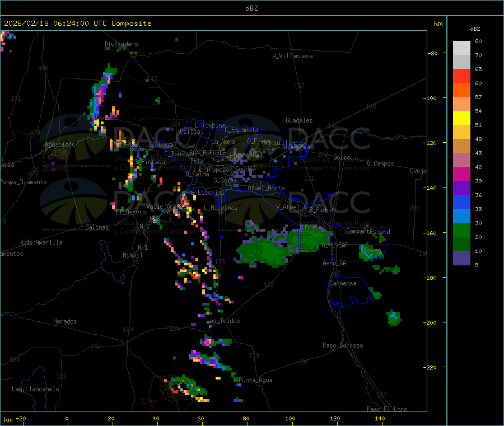The height and width of the screenshot is (426, 504).
Task: Click the Agua_Toro map label
Action: click(x=60, y=144)
